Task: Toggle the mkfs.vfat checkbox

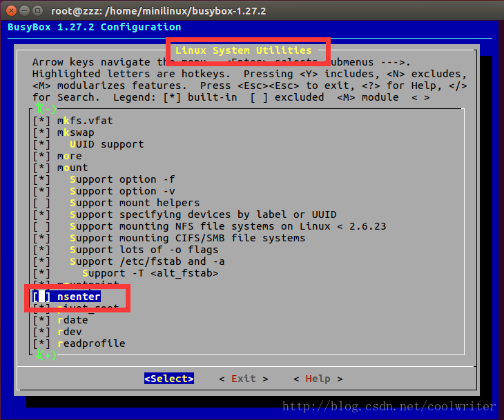Action: point(41,121)
